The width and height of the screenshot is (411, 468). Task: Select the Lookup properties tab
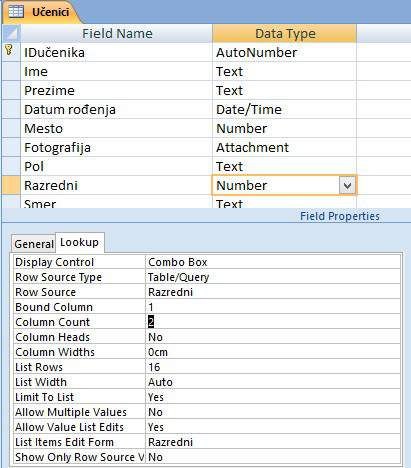click(x=80, y=242)
